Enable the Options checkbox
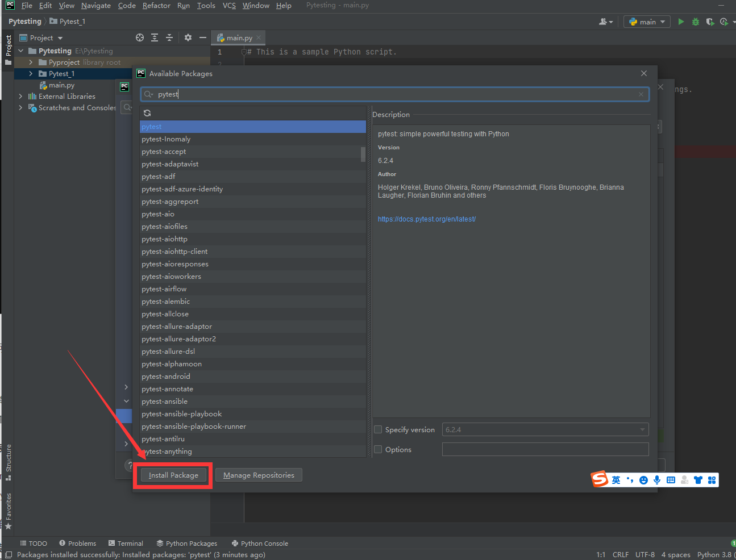Screen dimensions: 736x560 click(378, 449)
